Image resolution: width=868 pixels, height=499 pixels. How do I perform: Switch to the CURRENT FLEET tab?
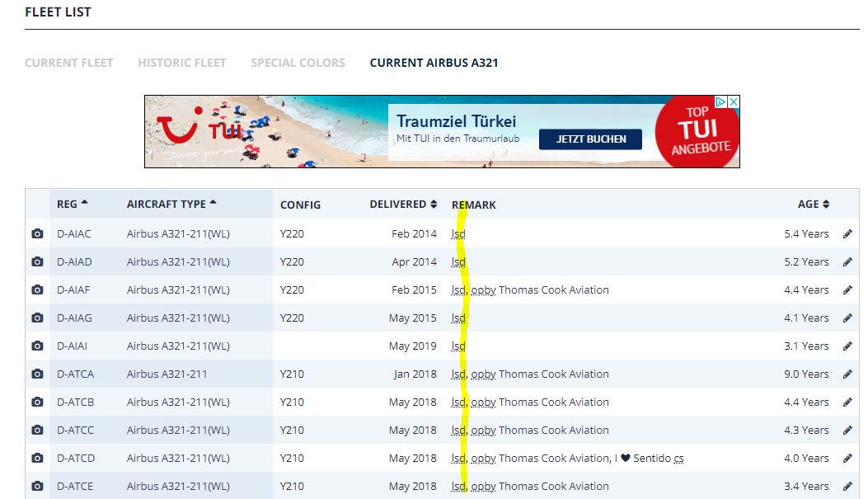[68, 62]
